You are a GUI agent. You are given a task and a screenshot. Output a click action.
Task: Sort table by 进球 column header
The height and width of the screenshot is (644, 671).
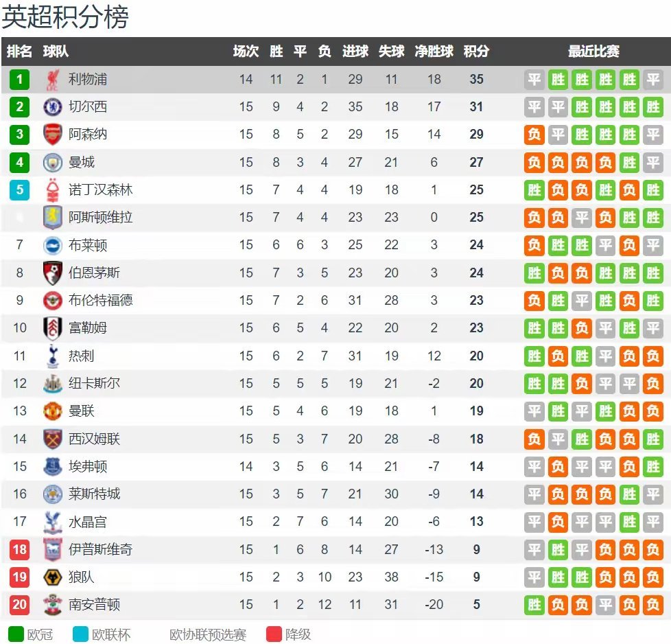355,51
